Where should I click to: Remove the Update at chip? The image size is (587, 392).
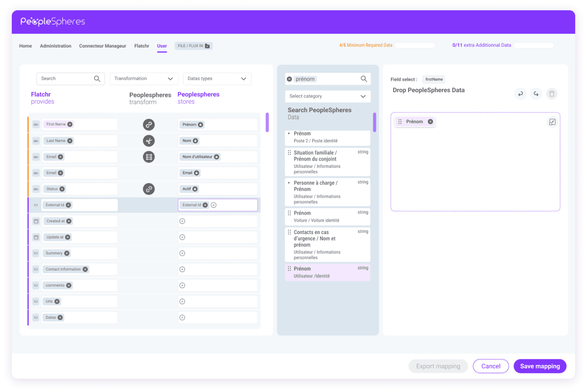point(68,237)
